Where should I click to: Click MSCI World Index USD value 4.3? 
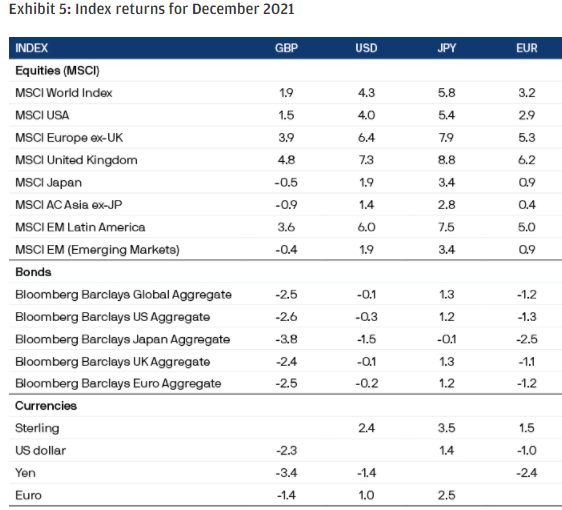tap(366, 93)
